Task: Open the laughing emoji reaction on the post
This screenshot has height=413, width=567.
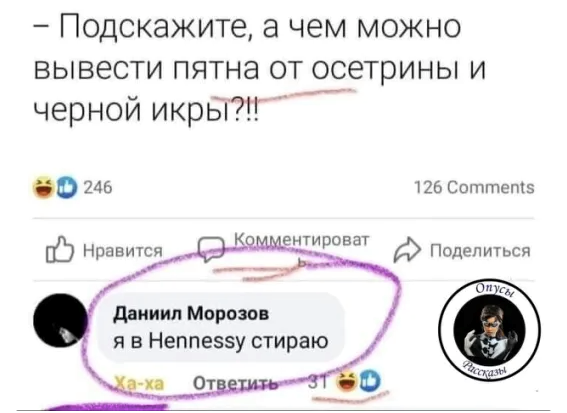Action: 43,188
